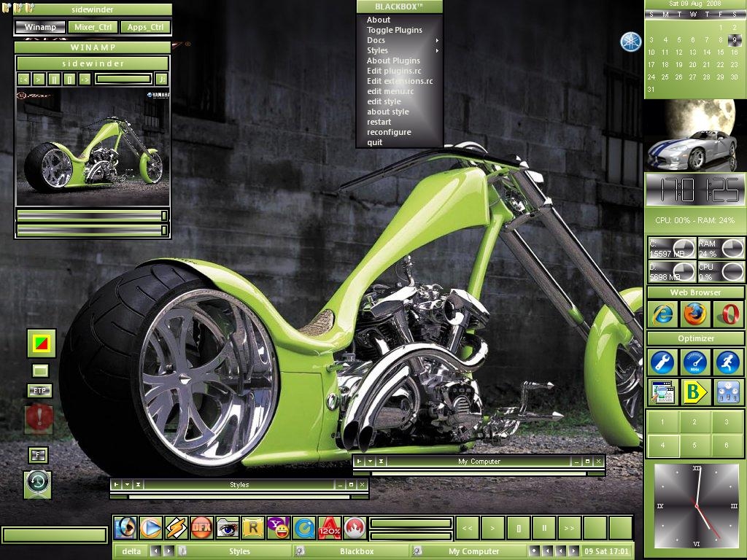The height and width of the screenshot is (560, 747).
Task: Launch the DFX audio enhancer icon
Action: pos(201,528)
